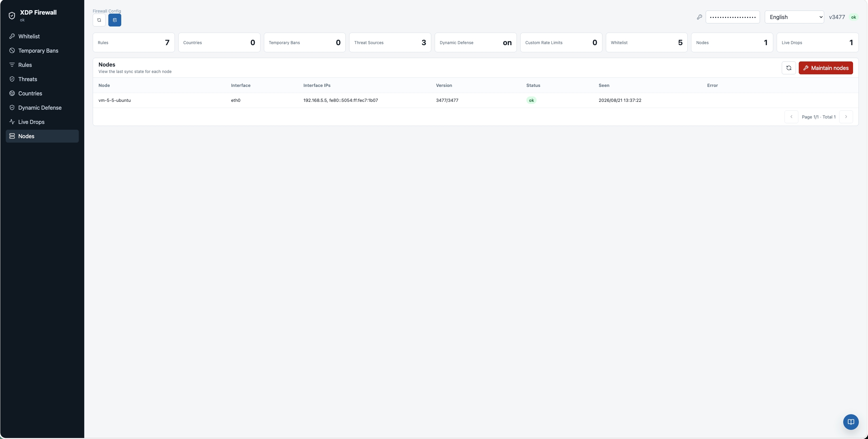The height and width of the screenshot is (439, 868).
Task: Click the key icon next to Whitelist
Action: (x=12, y=36)
